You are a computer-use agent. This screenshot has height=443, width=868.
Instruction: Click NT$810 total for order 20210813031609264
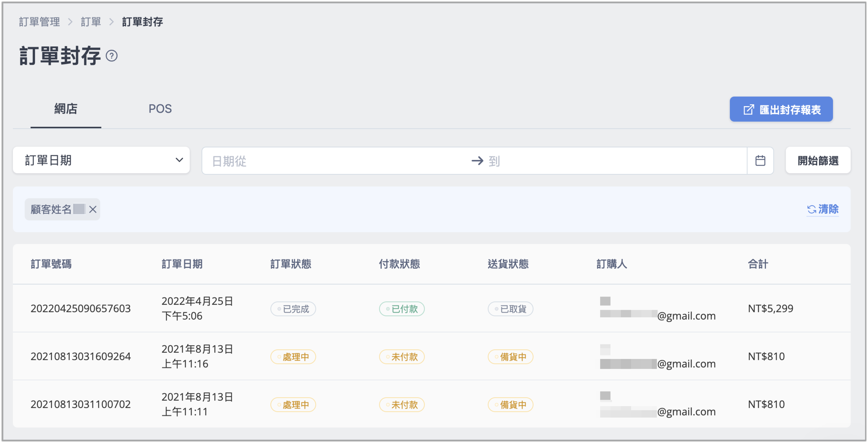766,356
